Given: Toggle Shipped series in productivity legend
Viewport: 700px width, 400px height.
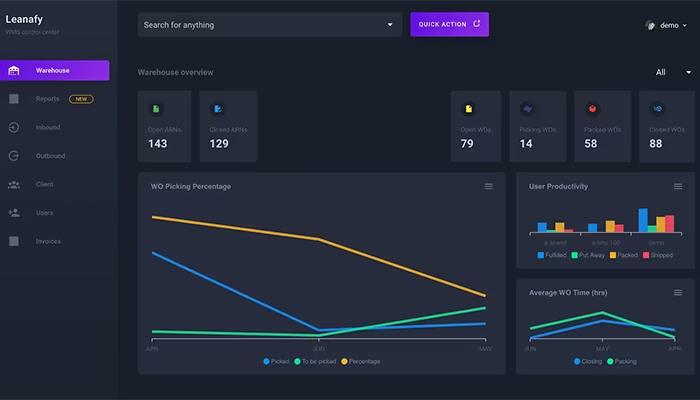Looking at the screenshot, I should pos(658,255).
